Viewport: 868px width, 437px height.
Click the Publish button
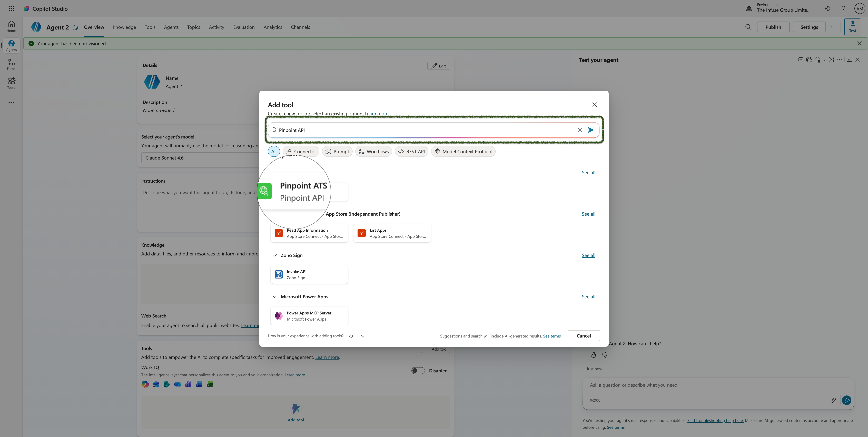[773, 27]
